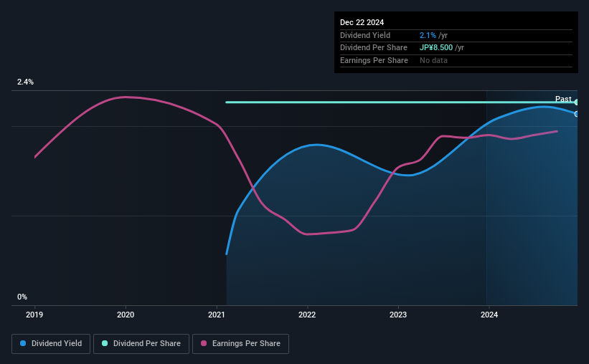The image size is (589, 364).
Task: Select the 2019 x-axis label
Action: coord(34,315)
